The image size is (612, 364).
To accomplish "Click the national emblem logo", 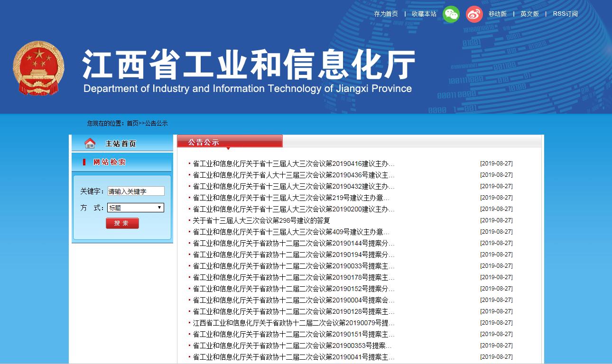I will (38, 68).
